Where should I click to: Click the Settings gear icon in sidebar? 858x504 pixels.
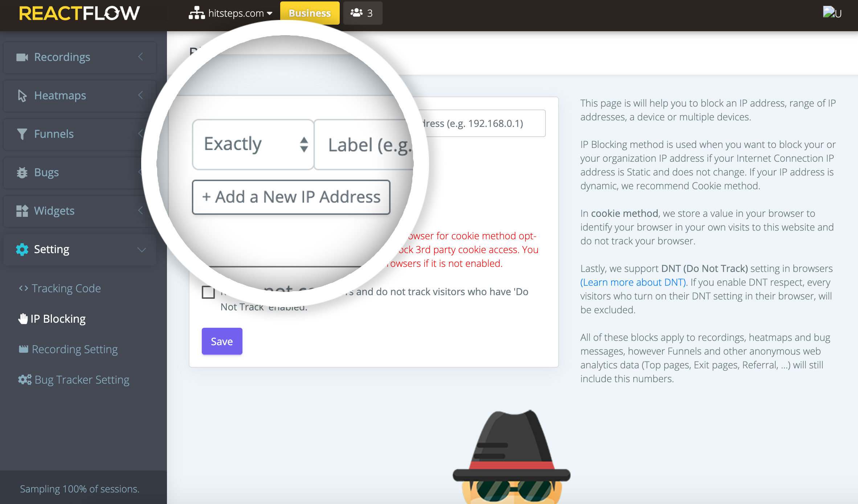(22, 249)
